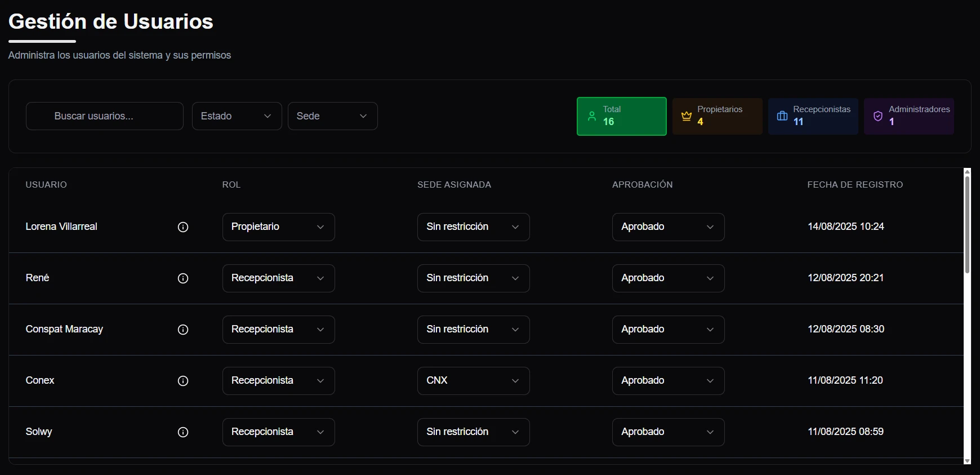Screen dimensions: 980x475
Task: Click the table vertical scrollbar thumb
Action: coord(967,225)
